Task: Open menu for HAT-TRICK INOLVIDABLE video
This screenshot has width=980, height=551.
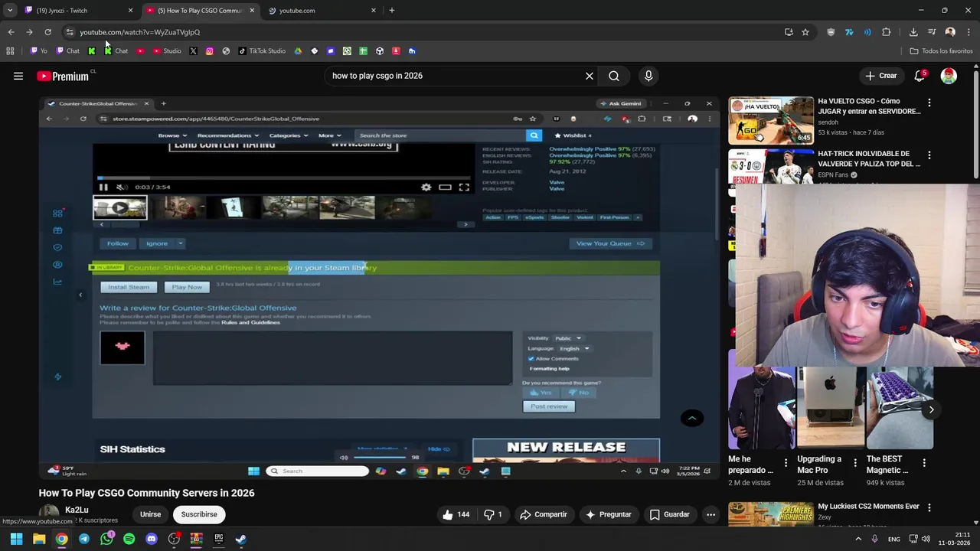Action: (929, 155)
